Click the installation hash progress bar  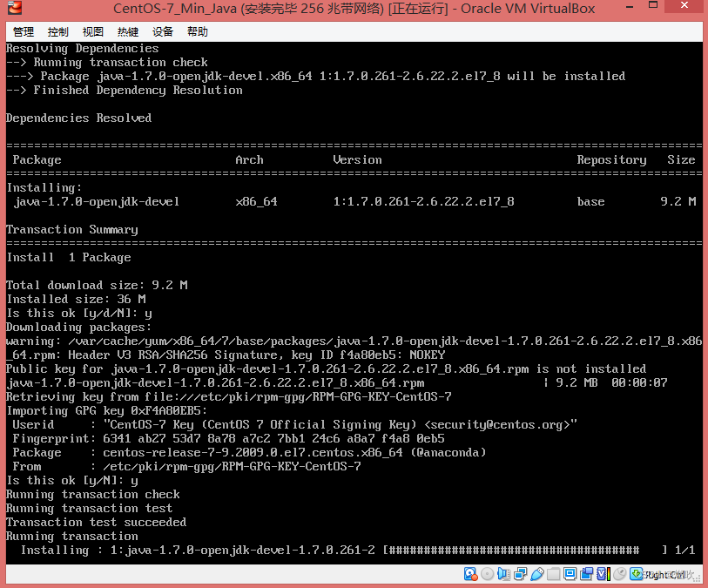click(x=524, y=550)
